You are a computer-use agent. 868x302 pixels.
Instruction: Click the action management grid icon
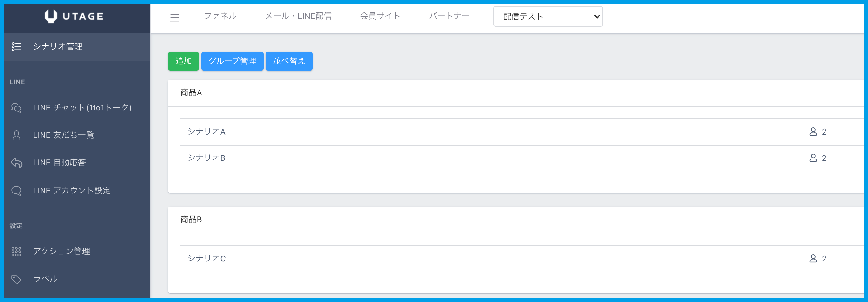tap(16, 251)
